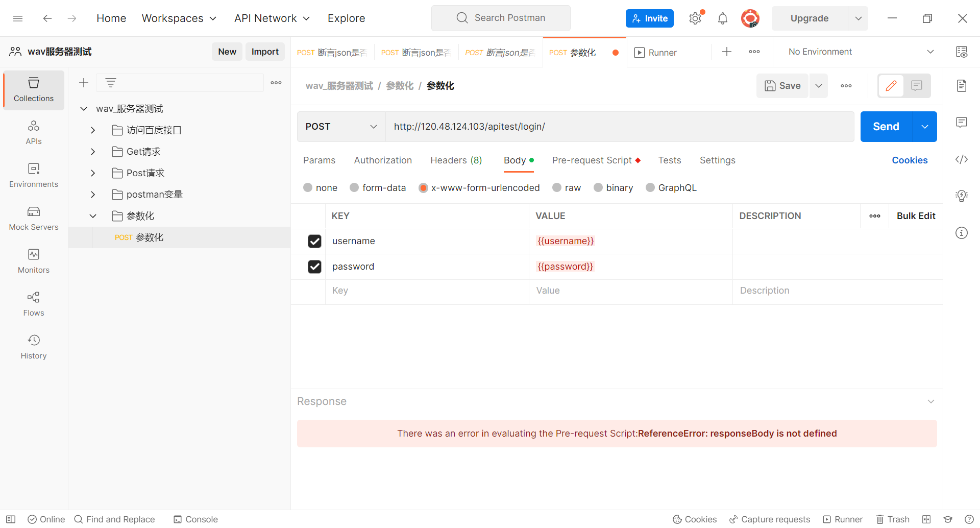Select the raw body type

[x=557, y=187]
